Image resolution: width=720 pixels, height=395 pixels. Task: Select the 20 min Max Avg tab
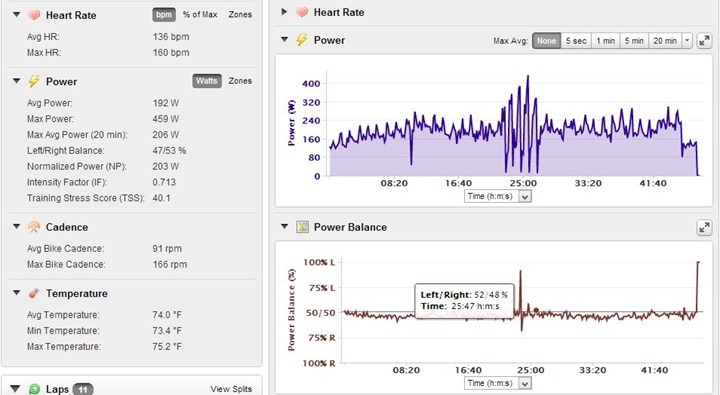click(665, 40)
